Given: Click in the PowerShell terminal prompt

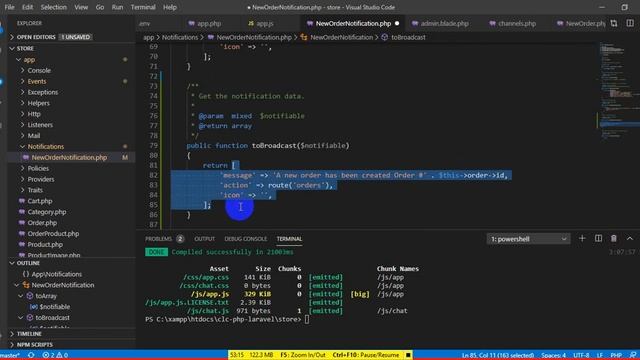Looking at the screenshot, I should [307, 319].
